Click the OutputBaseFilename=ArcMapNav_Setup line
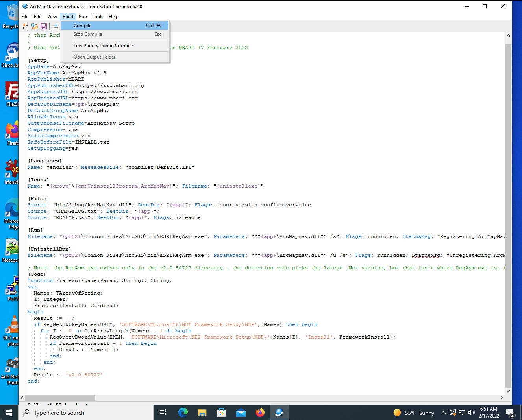Screen dimensions: 522x420 click(81, 123)
